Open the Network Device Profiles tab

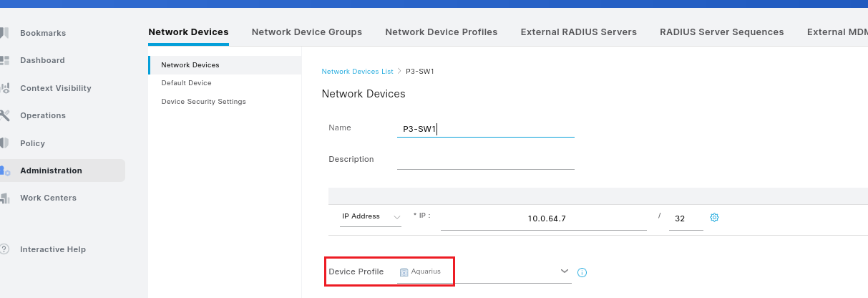click(x=442, y=32)
